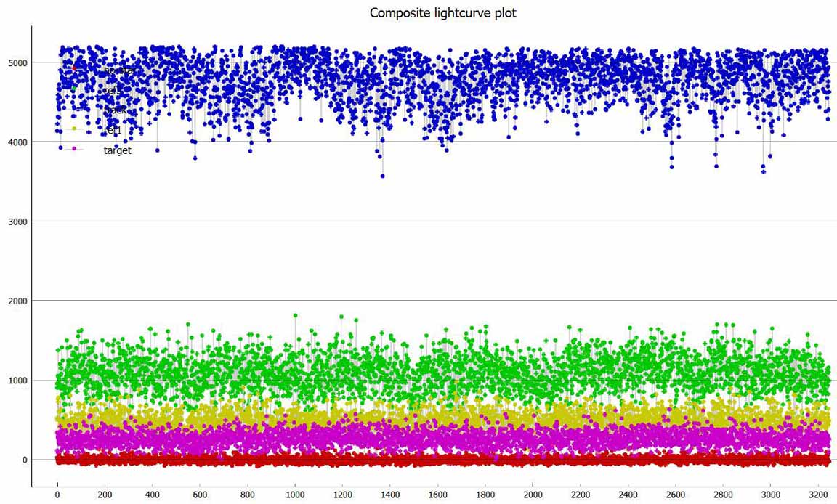Click the magenta target legend marker
Image resolution: width=837 pixels, height=504 pixels.
(x=74, y=149)
